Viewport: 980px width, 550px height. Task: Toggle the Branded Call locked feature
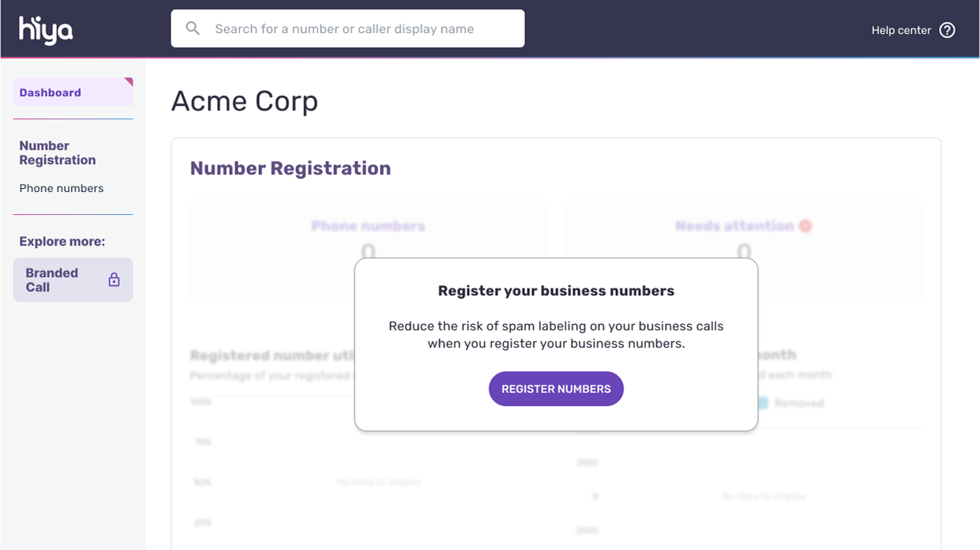tap(73, 279)
